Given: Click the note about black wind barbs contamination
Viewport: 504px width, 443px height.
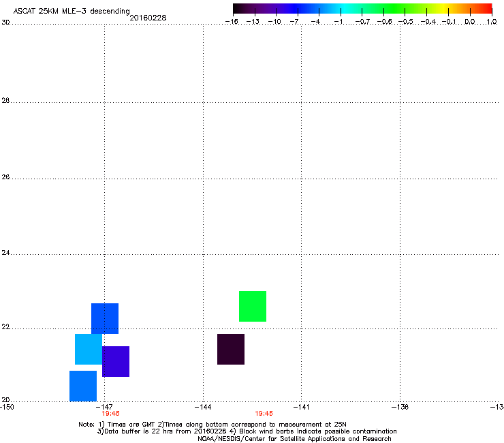Looking at the screenshot, I should tap(313, 431).
